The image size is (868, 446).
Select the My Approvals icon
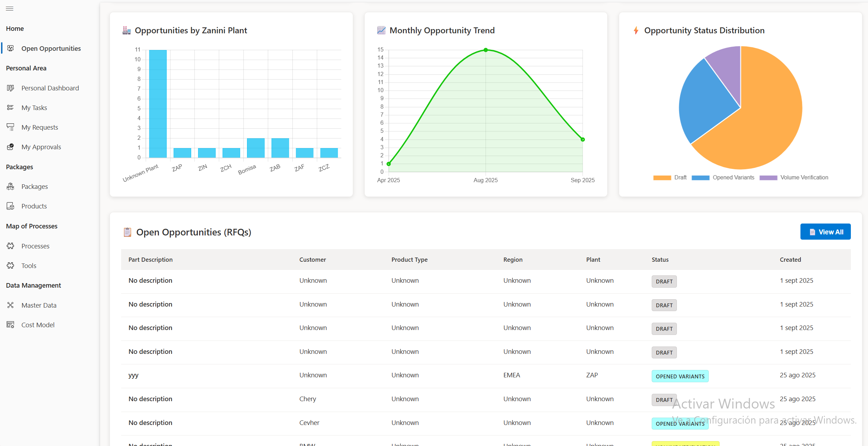point(10,146)
